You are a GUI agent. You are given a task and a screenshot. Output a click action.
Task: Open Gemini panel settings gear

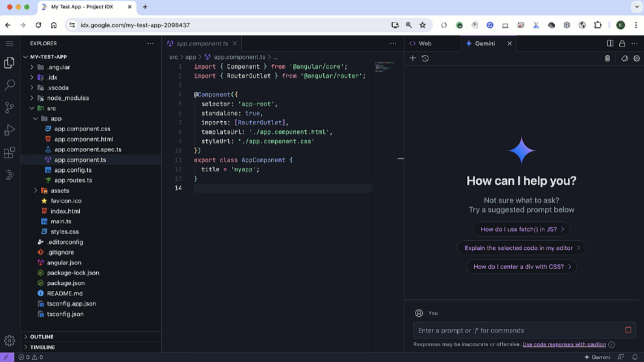636,59
